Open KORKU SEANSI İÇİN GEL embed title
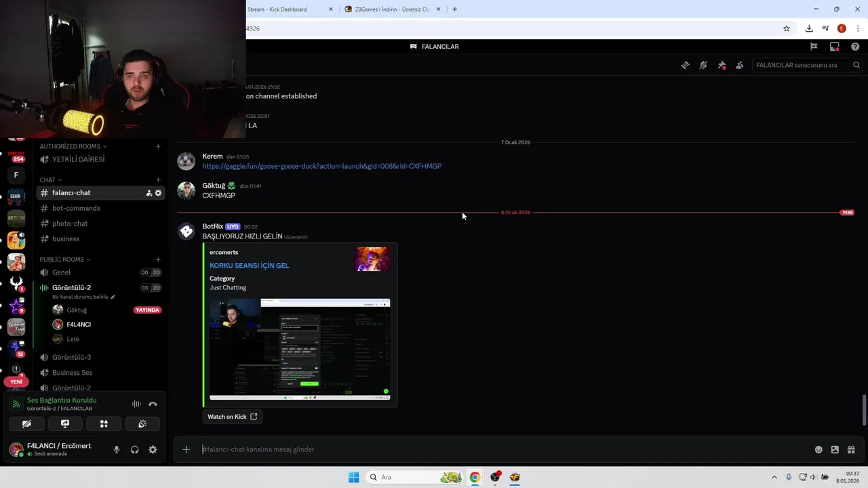 pyautogui.click(x=249, y=266)
